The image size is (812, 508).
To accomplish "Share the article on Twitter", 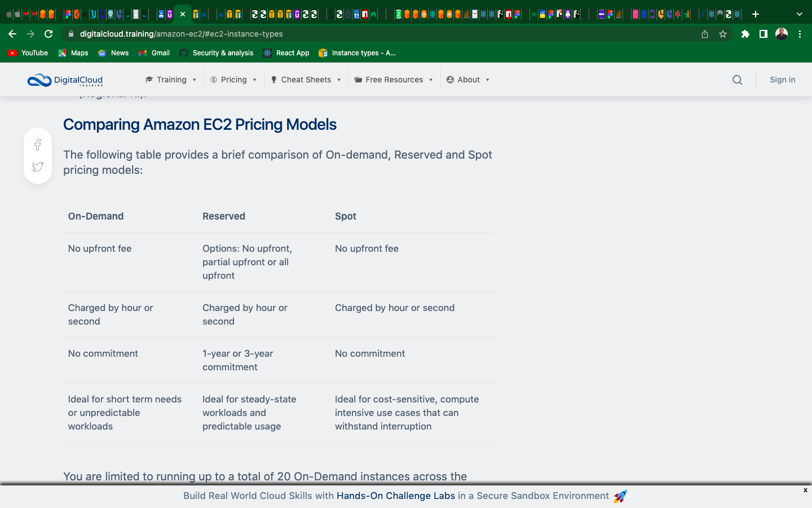I will [38, 167].
